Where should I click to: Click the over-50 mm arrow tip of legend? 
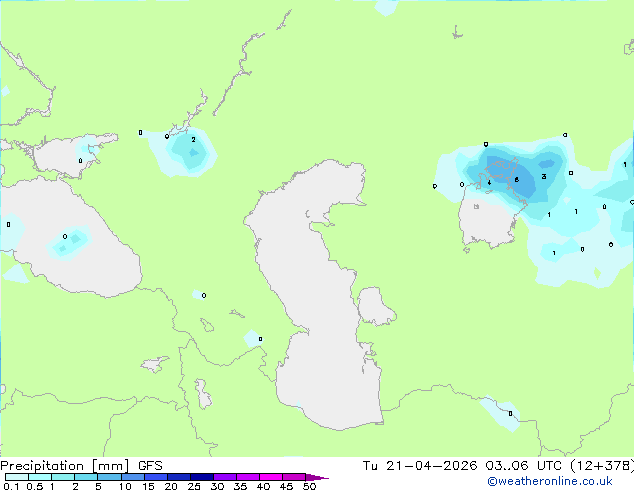[x=317, y=477]
